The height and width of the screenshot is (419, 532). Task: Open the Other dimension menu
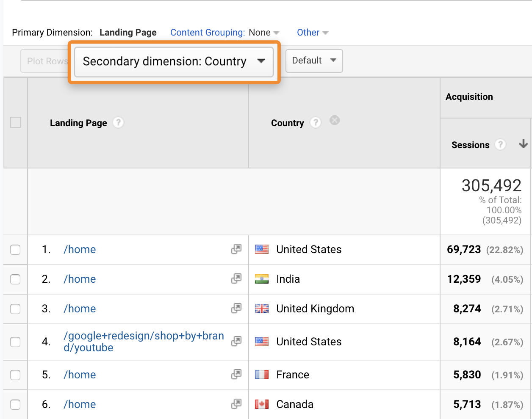point(313,32)
